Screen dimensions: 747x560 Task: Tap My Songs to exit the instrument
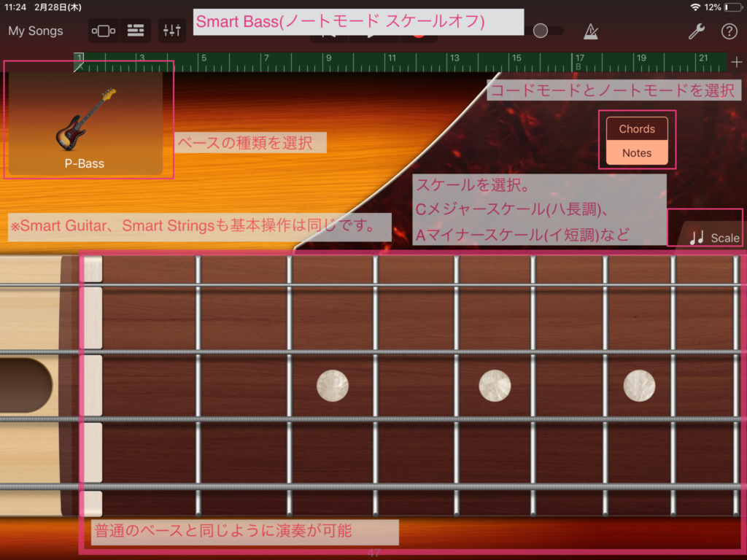(x=35, y=31)
